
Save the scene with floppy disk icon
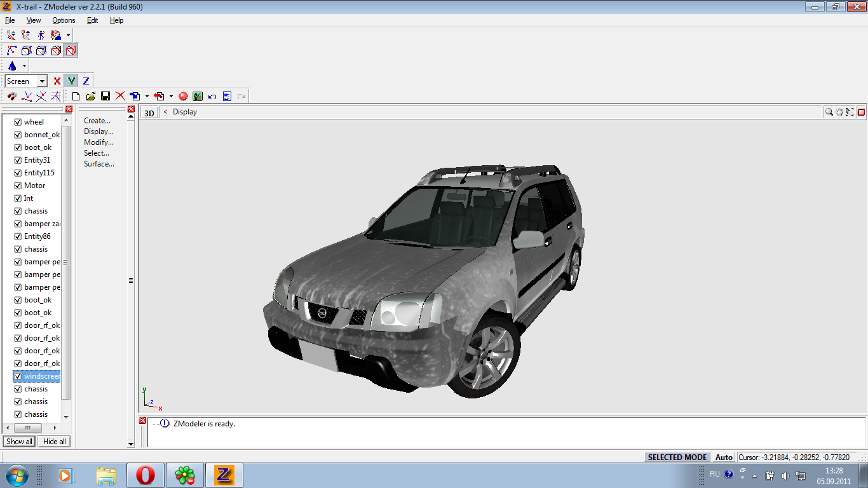pos(105,97)
